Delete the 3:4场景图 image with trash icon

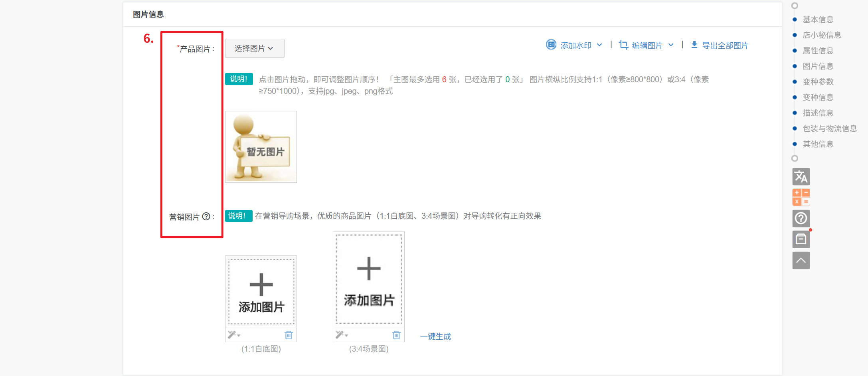(x=396, y=335)
